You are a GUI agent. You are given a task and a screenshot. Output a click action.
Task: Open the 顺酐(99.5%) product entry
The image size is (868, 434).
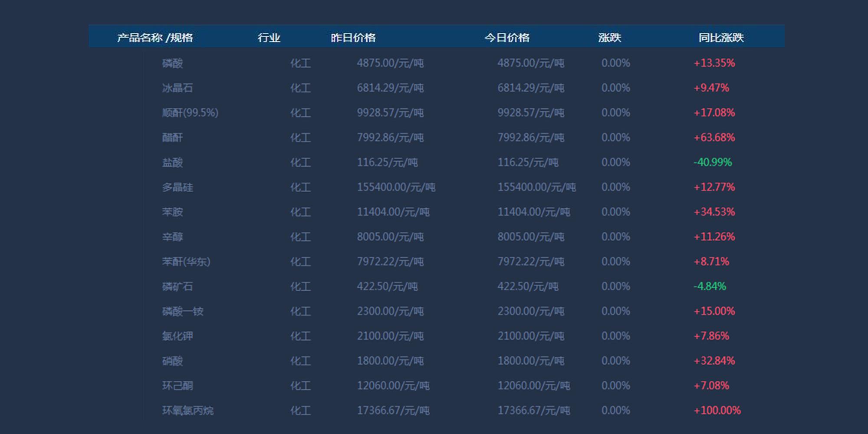[x=190, y=113]
